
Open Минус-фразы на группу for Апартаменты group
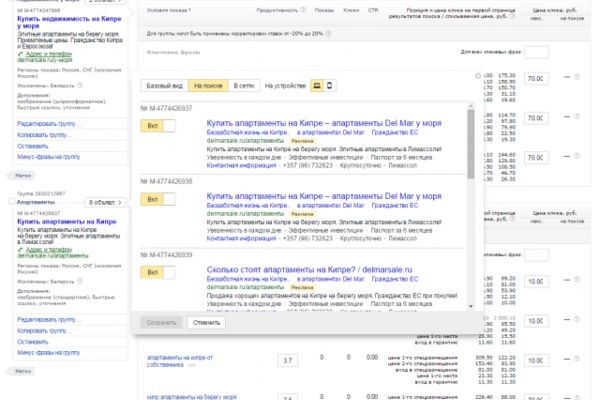point(49,353)
